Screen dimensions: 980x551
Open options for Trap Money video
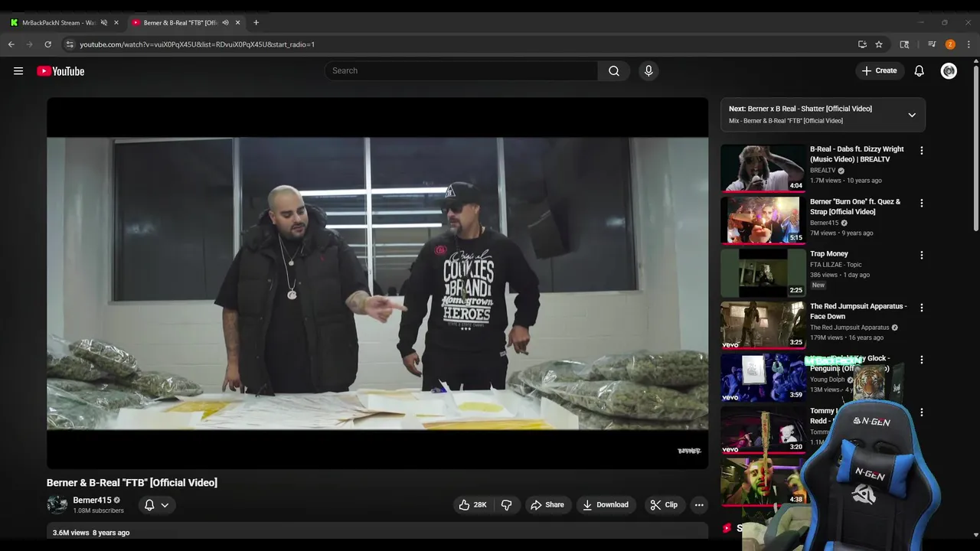[922, 256]
